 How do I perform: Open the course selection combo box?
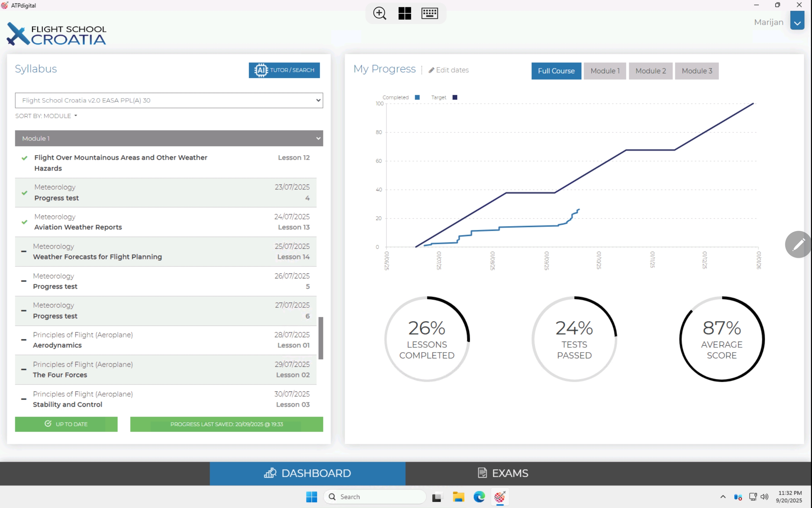[169, 100]
